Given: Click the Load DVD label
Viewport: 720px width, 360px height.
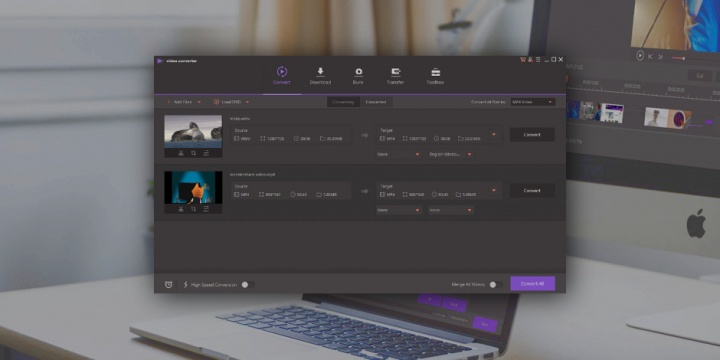Looking at the screenshot, I should [231, 102].
